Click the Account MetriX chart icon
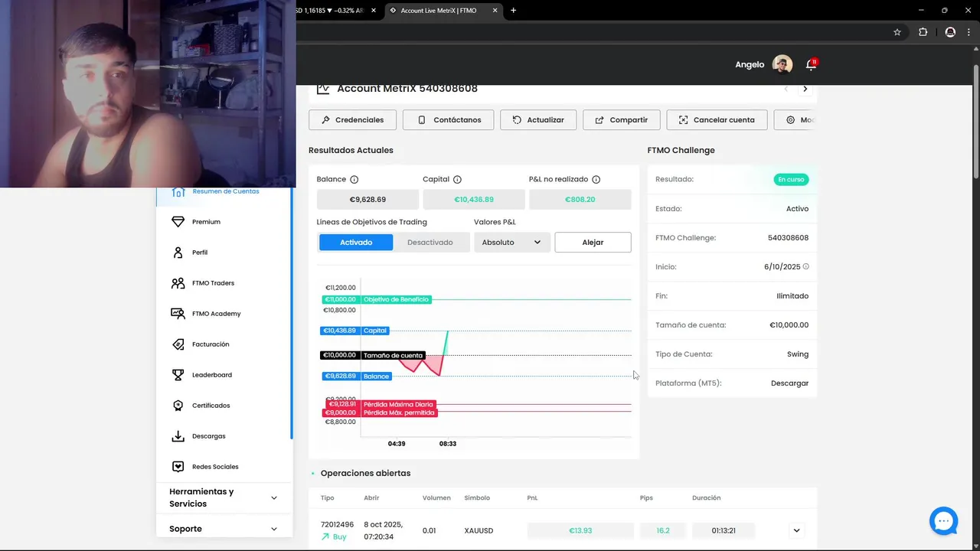Viewport: 980px width, 551px height. [x=323, y=89]
